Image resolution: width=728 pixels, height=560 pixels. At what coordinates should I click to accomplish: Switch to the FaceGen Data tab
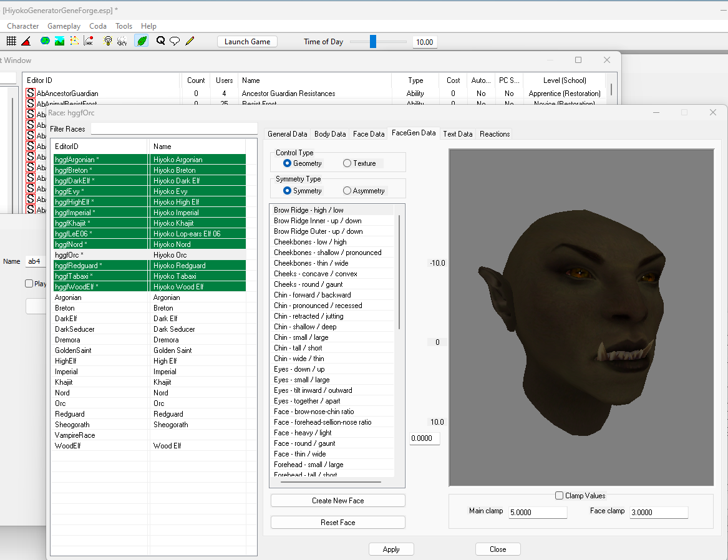pos(414,133)
